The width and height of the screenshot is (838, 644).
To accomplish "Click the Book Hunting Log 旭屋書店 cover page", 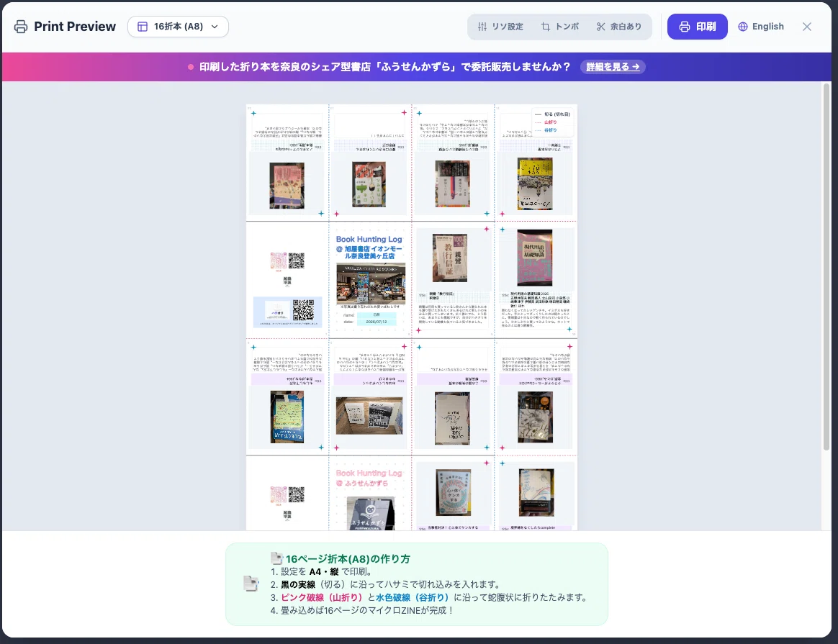I will tap(370, 280).
